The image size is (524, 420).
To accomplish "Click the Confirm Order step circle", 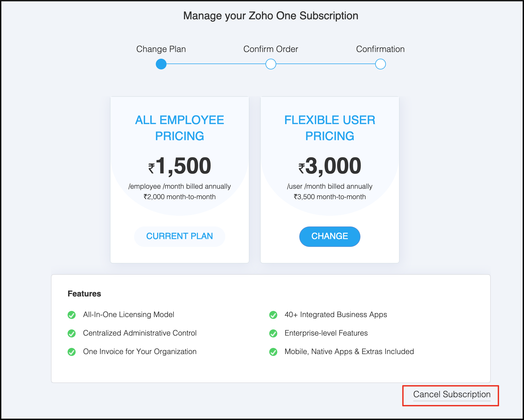I will click(x=271, y=64).
